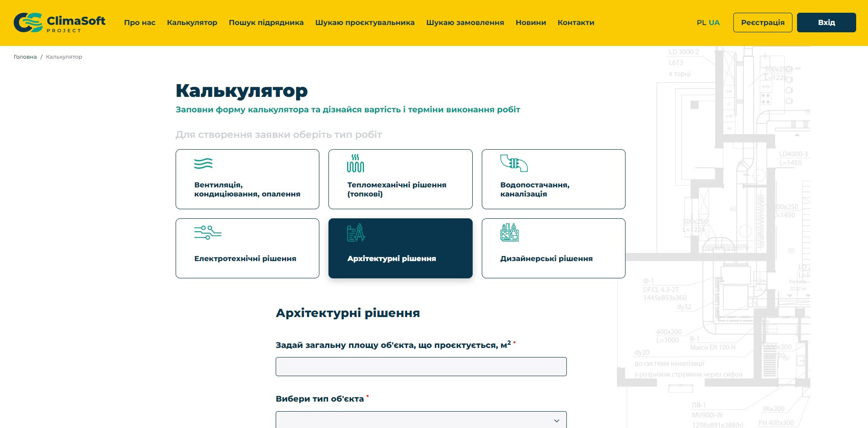Select the ventilation waves icon
Image resolution: width=868 pixels, height=428 pixels.
coord(203,164)
